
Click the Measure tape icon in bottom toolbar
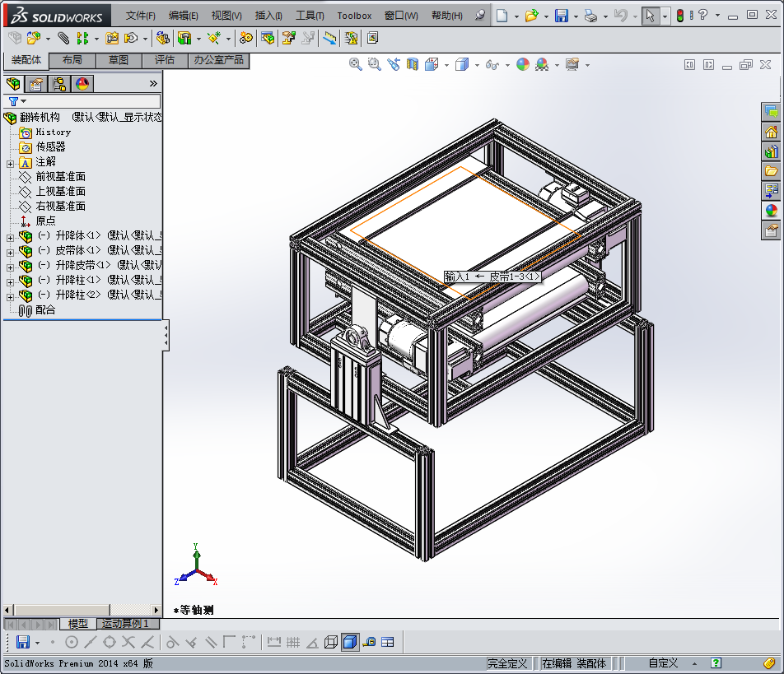click(370, 642)
